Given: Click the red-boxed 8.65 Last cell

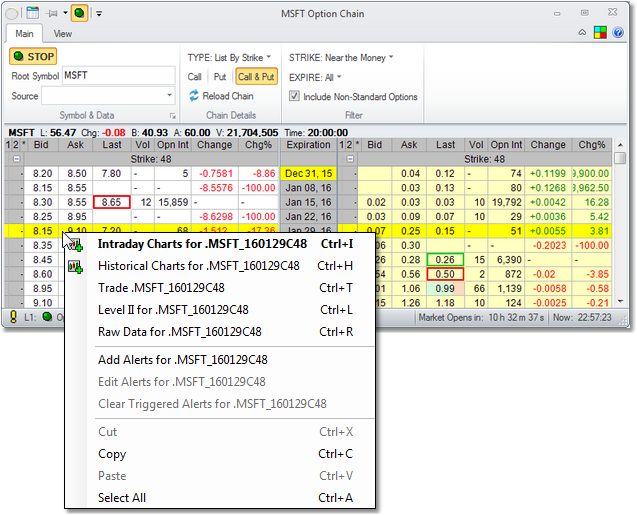Looking at the screenshot, I should [x=112, y=202].
